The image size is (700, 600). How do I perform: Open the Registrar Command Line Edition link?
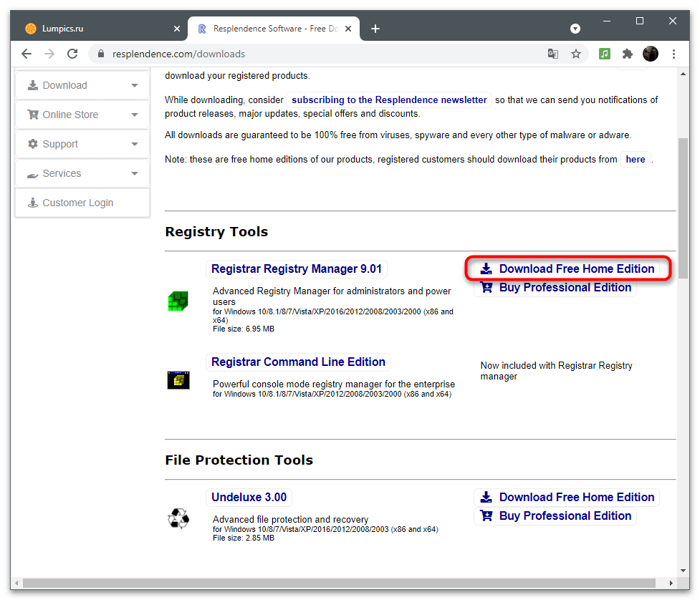pos(298,362)
